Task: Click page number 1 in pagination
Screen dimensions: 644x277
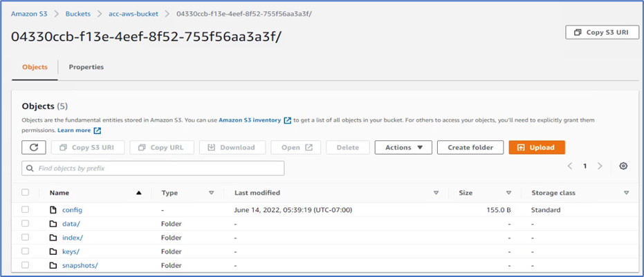Action: point(585,166)
